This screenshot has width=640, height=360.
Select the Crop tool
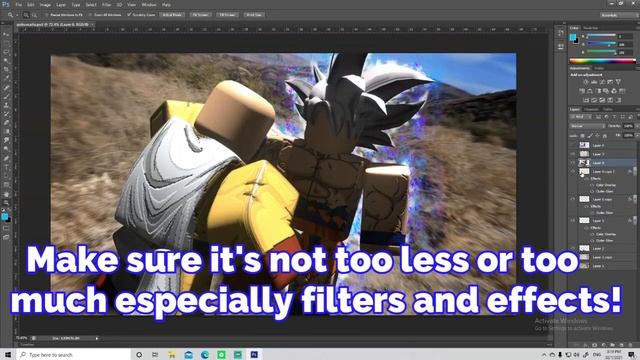(6, 69)
